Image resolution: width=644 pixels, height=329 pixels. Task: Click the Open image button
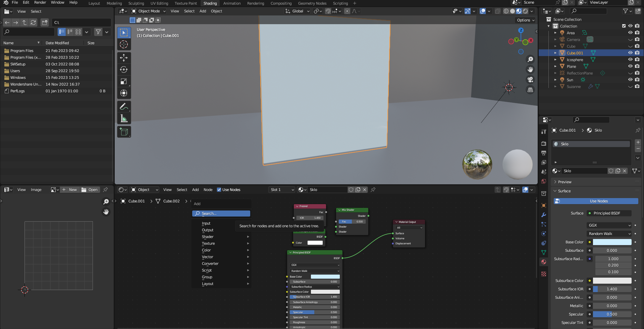coord(90,190)
